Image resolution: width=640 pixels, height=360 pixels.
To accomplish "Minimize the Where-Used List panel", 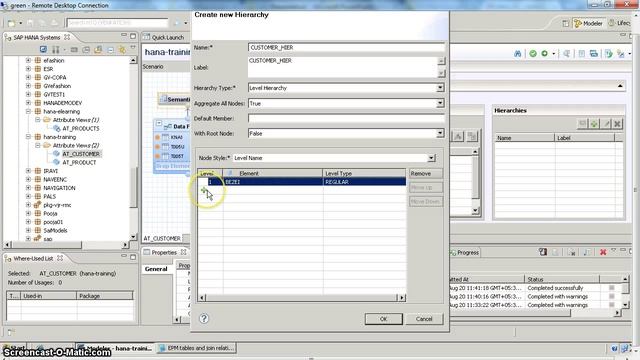I will (x=124, y=257).
